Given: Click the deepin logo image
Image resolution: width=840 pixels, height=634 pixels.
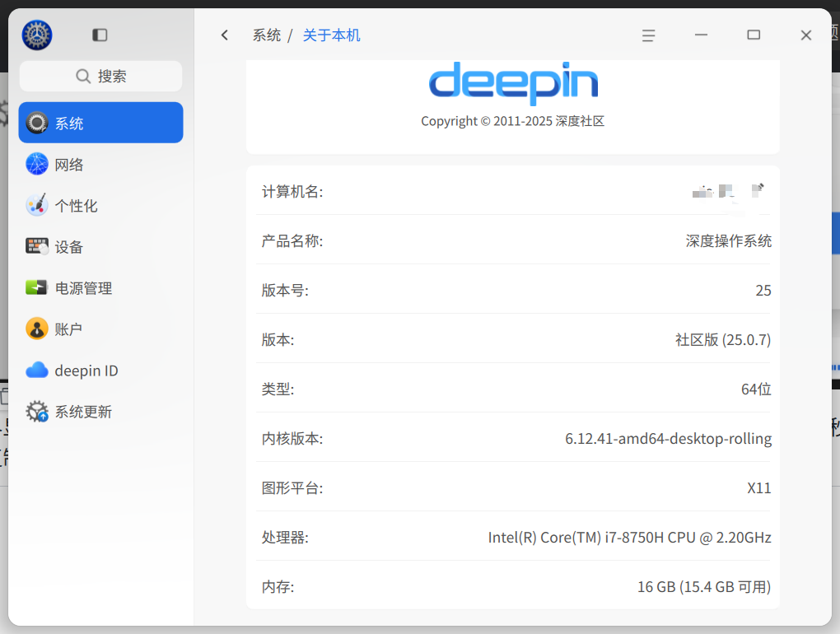Looking at the screenshot, I should (x=513, y=83).
